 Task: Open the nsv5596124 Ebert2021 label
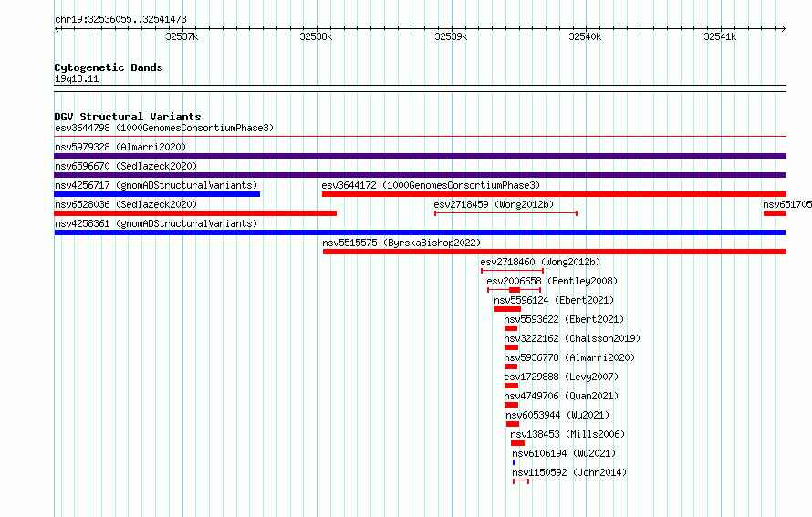tap(554, 300)
